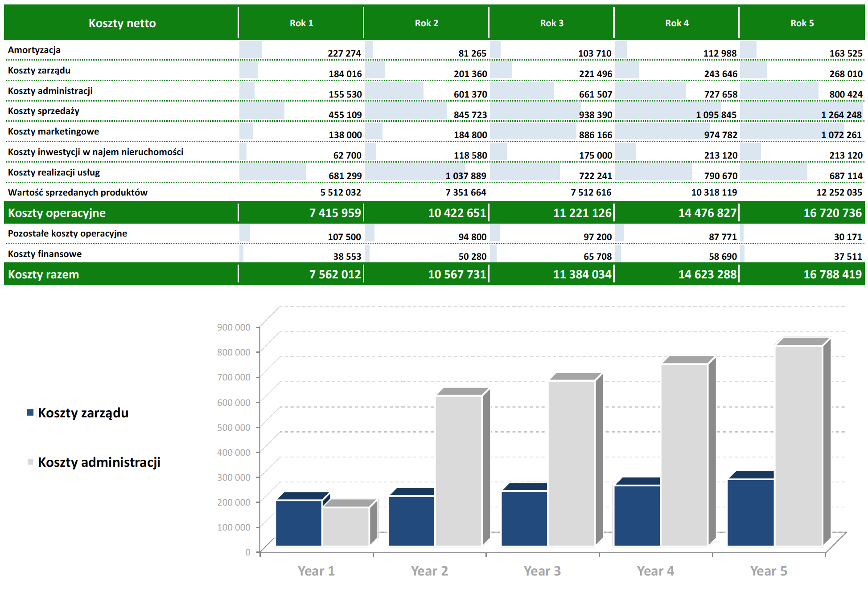The image size is (868, 592).
Task: Select the value 687 114
Action: [846, 176]
